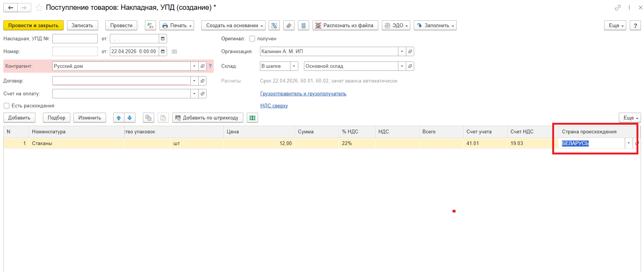The width and height of the screenshot is (644, 272).
Task: Paste rows icon in table toolbar
Action: [163, 118]
